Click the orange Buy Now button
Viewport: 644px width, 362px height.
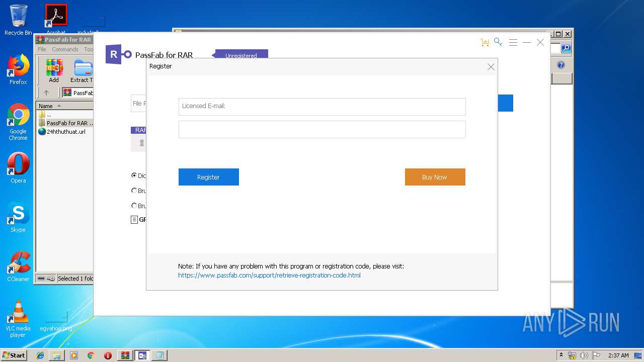coord(435,177)
